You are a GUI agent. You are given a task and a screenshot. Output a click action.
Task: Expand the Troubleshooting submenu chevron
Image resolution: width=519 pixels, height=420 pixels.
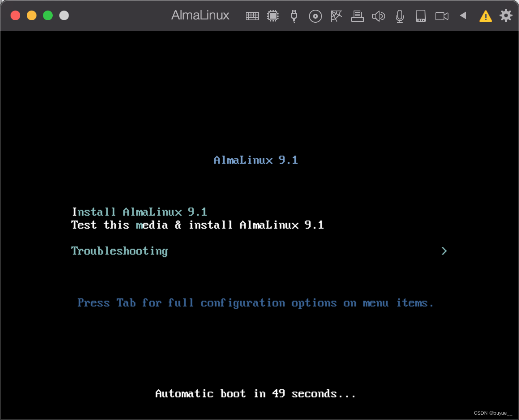tap(444, 251)
